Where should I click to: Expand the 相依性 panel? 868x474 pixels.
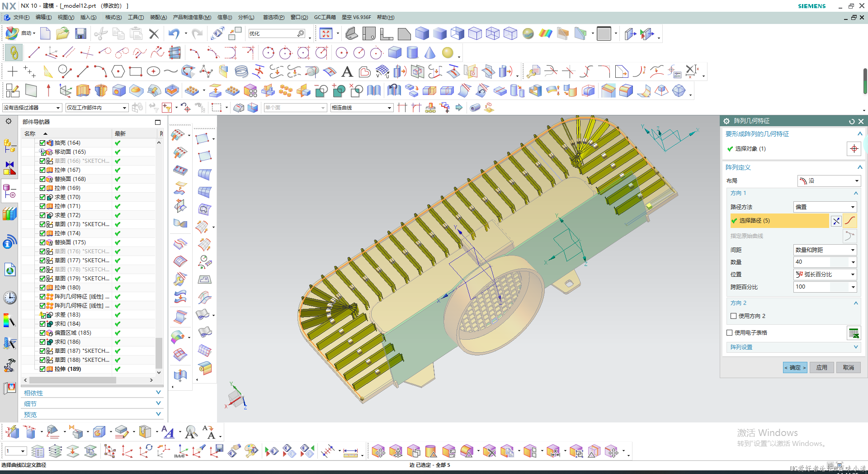tap(92, 393)
